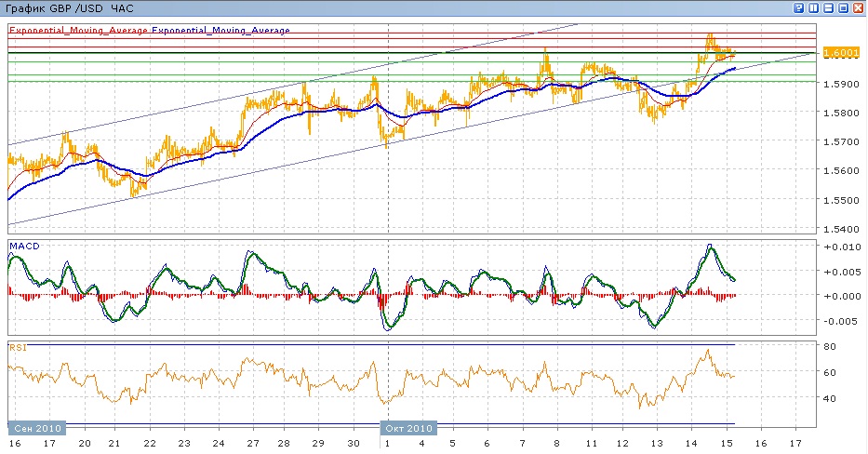Click the chart title График GBP/USD ЧАС
This screenshot has height=454, width=868.
click(x=69, y=7)
